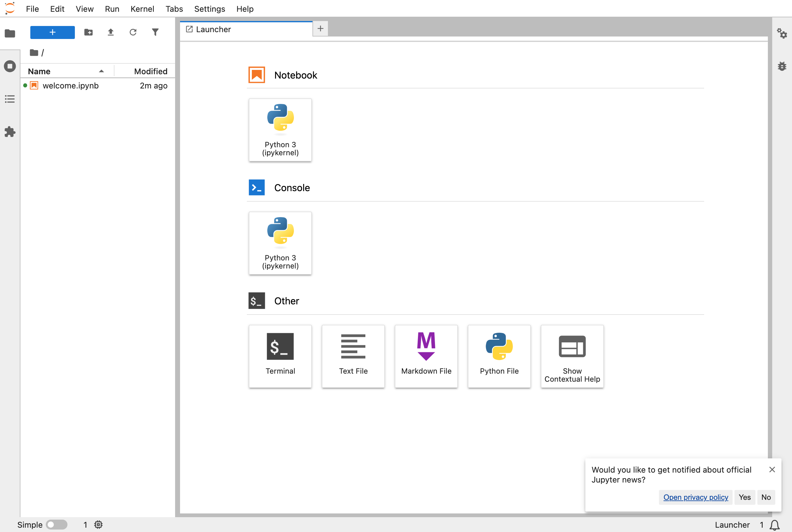Toggle the file filter funnel icon

point(155,32)
